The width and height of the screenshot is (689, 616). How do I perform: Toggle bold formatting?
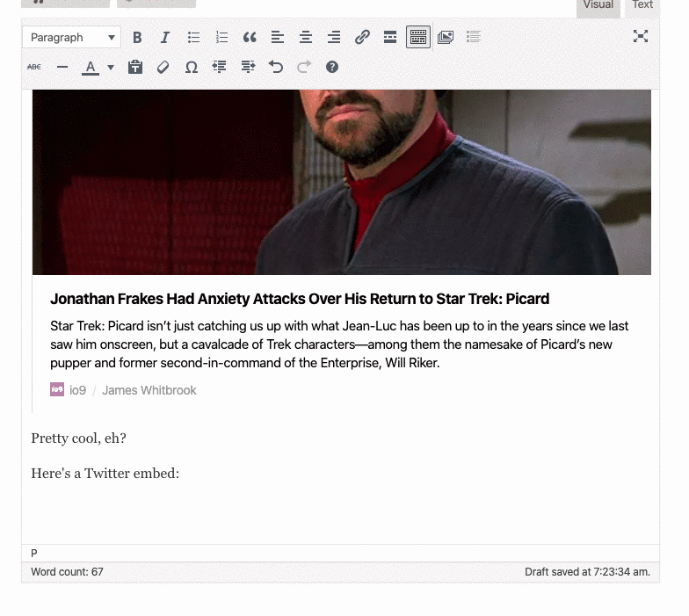[137, 37]
